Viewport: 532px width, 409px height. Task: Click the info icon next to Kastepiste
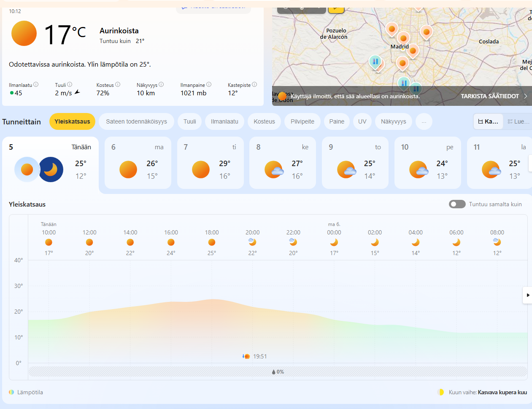tap(254, 84)
